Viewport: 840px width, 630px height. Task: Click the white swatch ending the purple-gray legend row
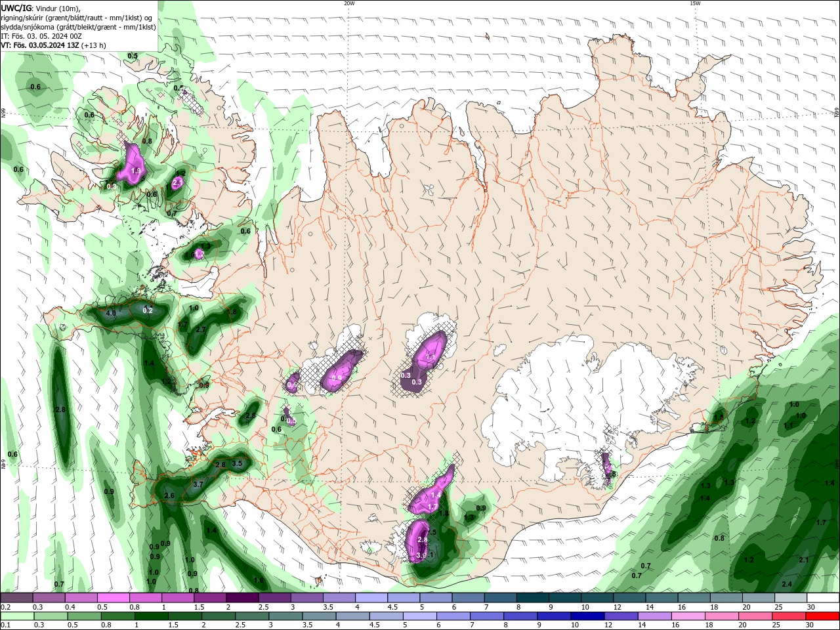pyautogui.click(x=822, y=598)
